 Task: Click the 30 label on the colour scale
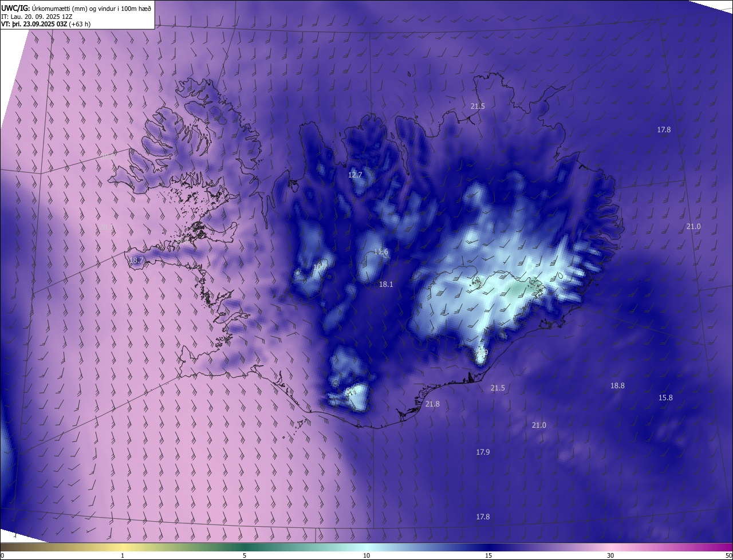coord(610,555)
